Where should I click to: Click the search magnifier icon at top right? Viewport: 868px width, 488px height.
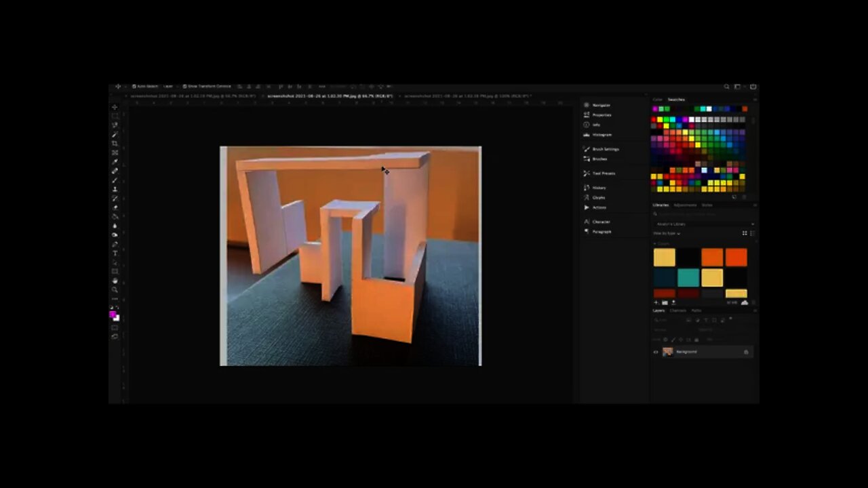click(x=726, y=87)
